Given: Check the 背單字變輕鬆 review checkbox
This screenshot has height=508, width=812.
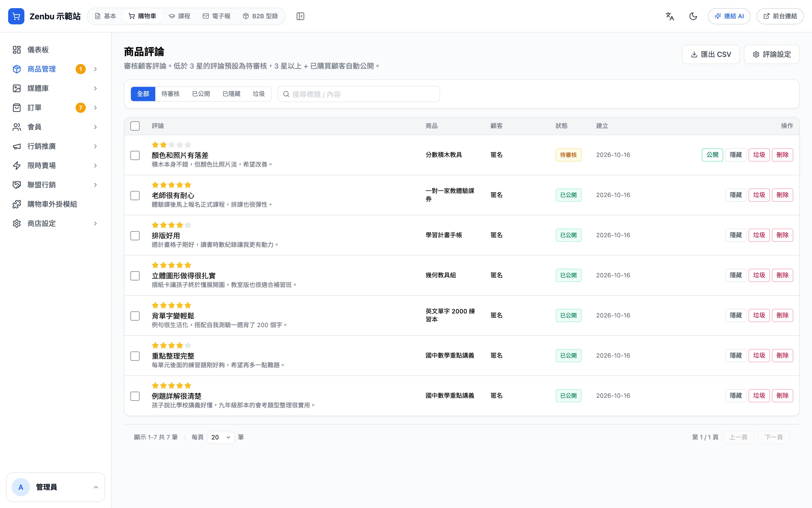Looking at the screenshot, I should coord(135,316).
